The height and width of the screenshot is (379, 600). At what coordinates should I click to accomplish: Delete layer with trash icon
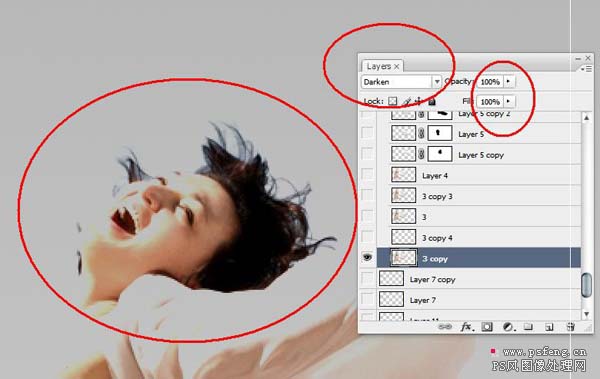click(570, 327)
